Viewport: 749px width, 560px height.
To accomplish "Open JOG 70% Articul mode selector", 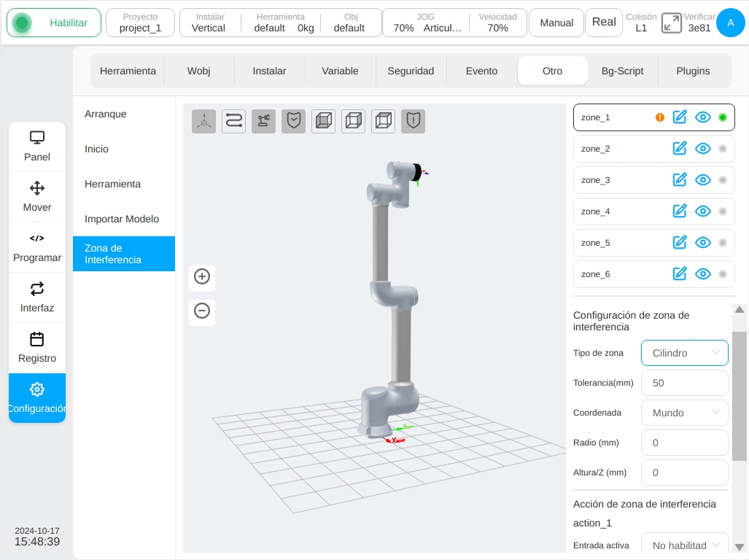I will coord(426,23).
